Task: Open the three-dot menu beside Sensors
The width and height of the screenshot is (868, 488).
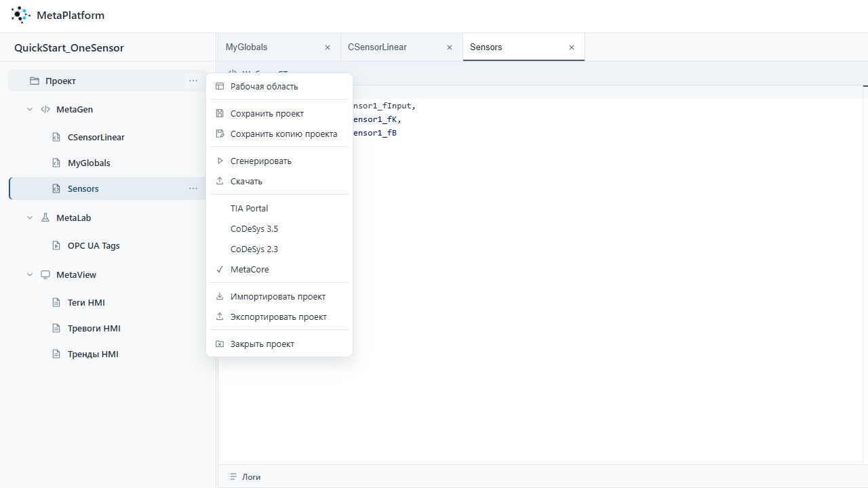Action: pyautogui.click(x=193, y=188)
